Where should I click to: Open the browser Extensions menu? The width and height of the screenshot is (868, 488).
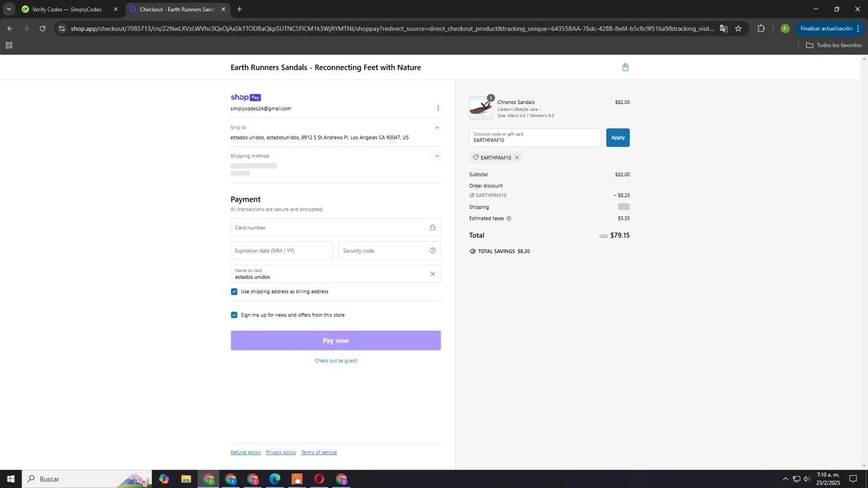(x=761, y=28)
